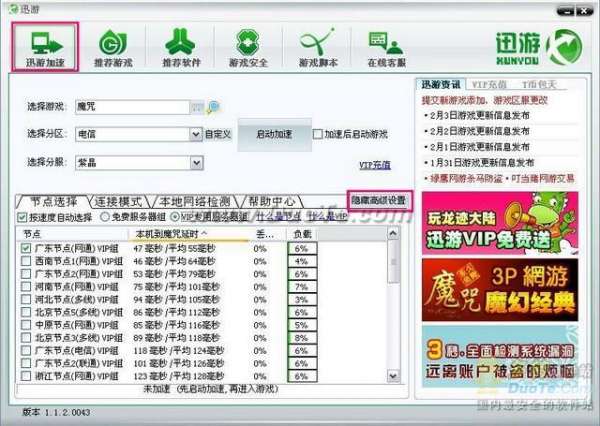Click the 8% load bar of 北京节点3
This screenshot has height=426, width=600.
coord(302,338)
